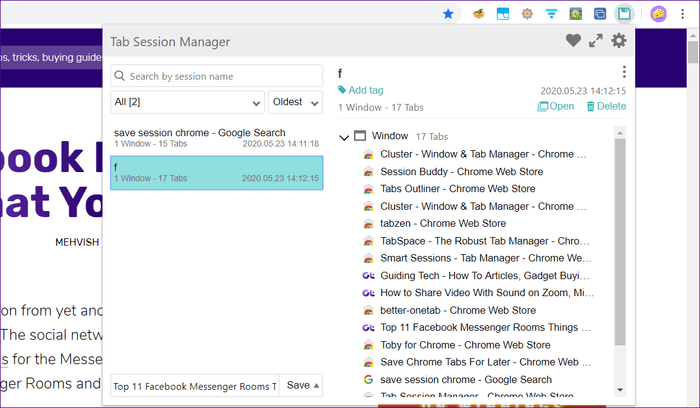This screenshot has width=700, height=408.
Task: Open 'Smart Sessions - Tab Manager' entry
Action: [486, 258]
